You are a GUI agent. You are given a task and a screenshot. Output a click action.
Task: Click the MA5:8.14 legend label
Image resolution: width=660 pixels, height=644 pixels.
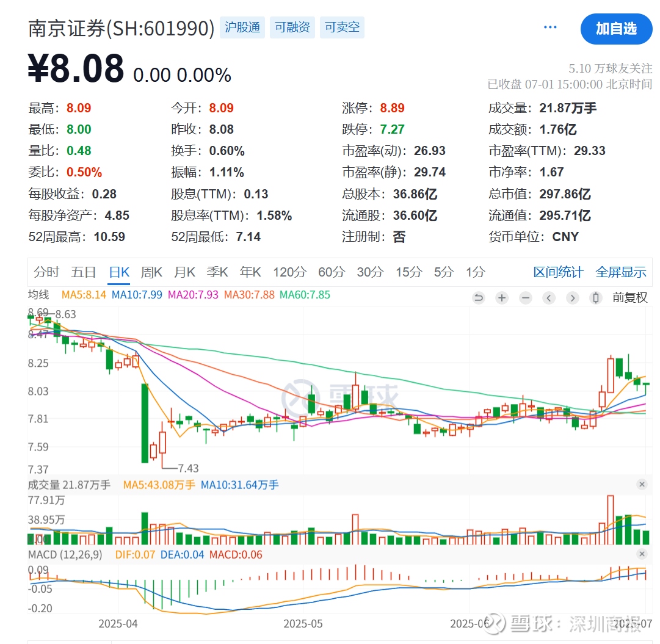click(84, 295)
